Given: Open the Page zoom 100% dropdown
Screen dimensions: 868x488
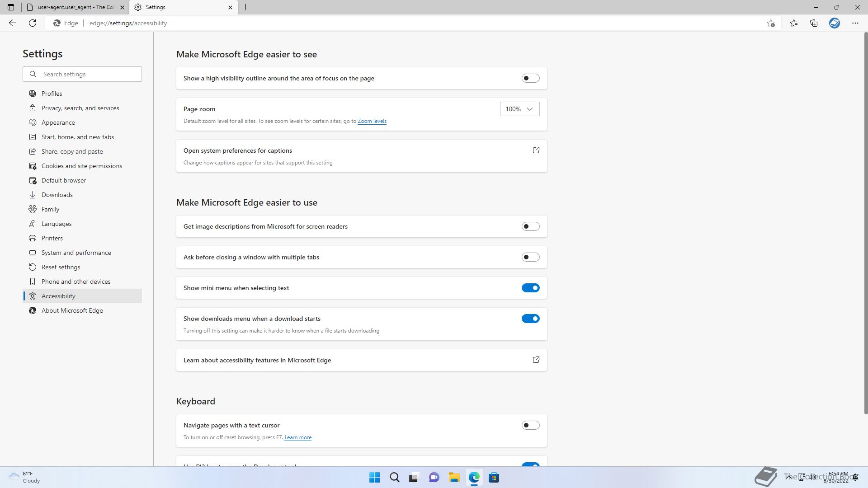Looking at the screenshot, I should 519,109.
